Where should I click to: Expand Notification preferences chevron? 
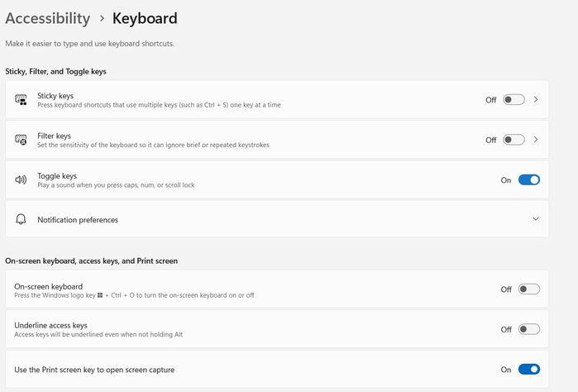pyautogui.click(x=536, y=219)
